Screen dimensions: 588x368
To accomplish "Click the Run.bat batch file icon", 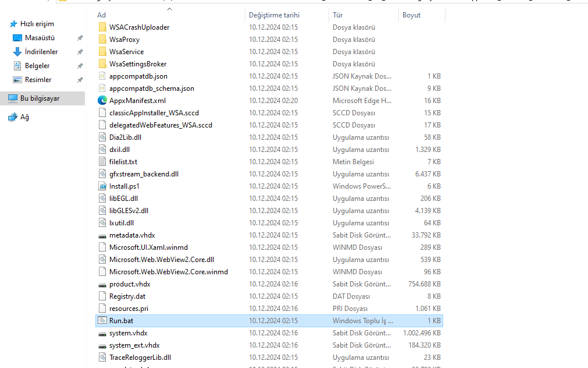I will [x=102, y=321].
